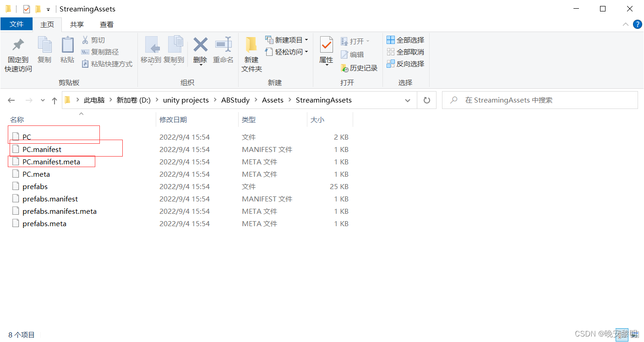This screenshot has height=342, width=644.
Task: Click Assets breadcrumb
Action: click(x=273, y=100)
